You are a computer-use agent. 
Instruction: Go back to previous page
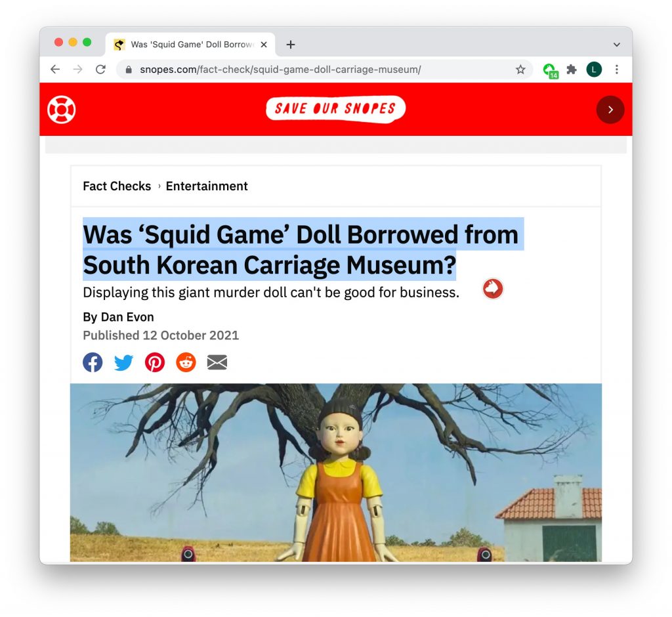click(55, 70)
